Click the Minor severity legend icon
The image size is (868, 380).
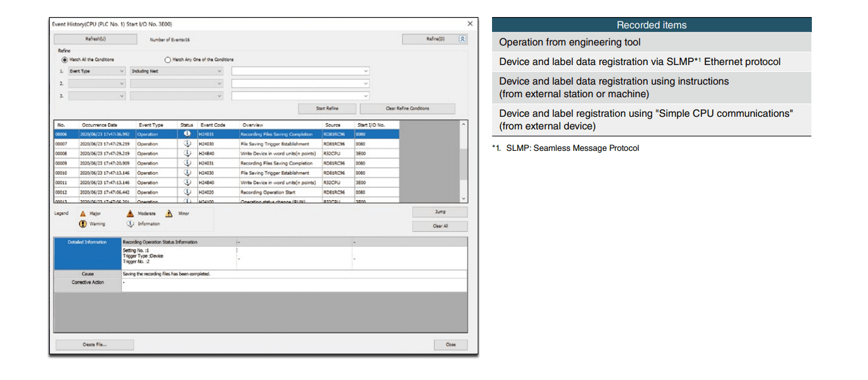(x=169, y=214)
